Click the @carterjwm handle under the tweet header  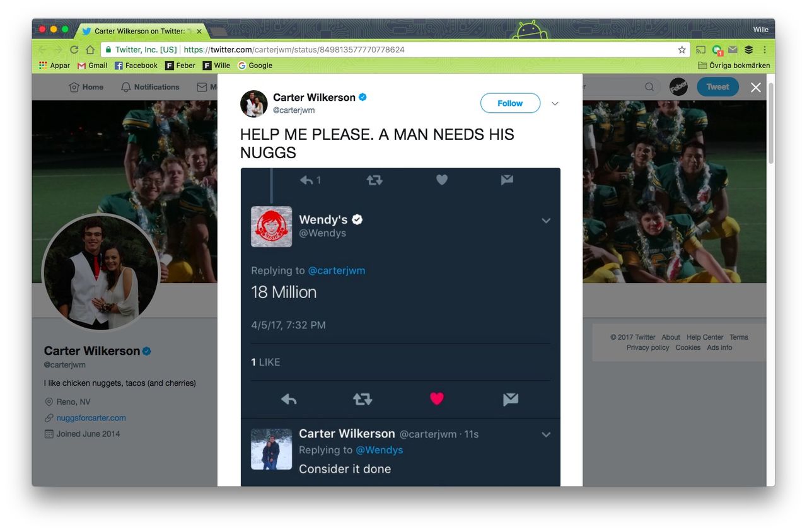(x=294, y=110)
